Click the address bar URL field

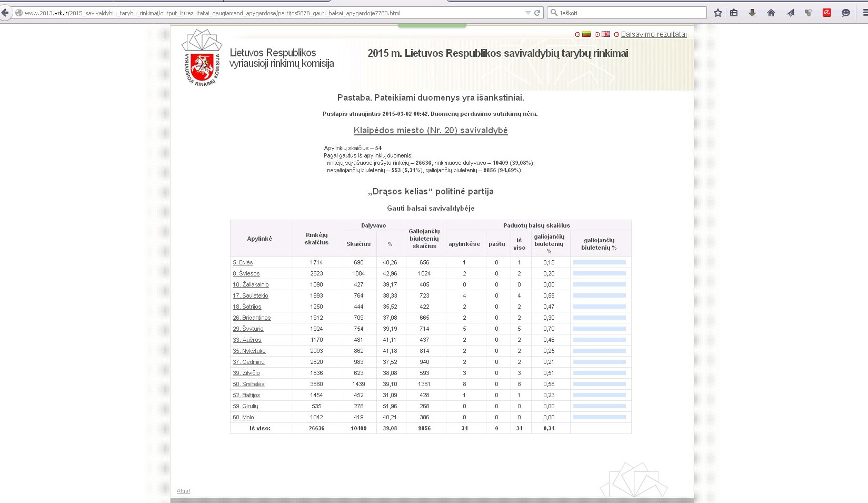263,13
